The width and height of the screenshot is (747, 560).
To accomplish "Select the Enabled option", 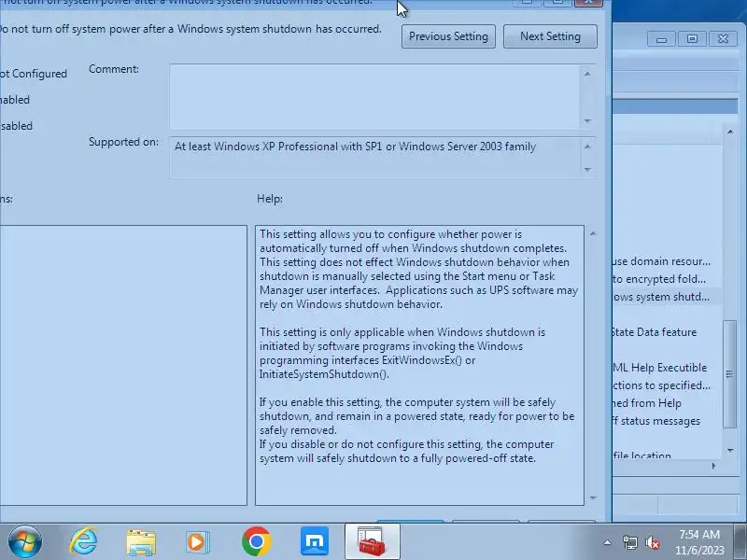I will point(15,100).
